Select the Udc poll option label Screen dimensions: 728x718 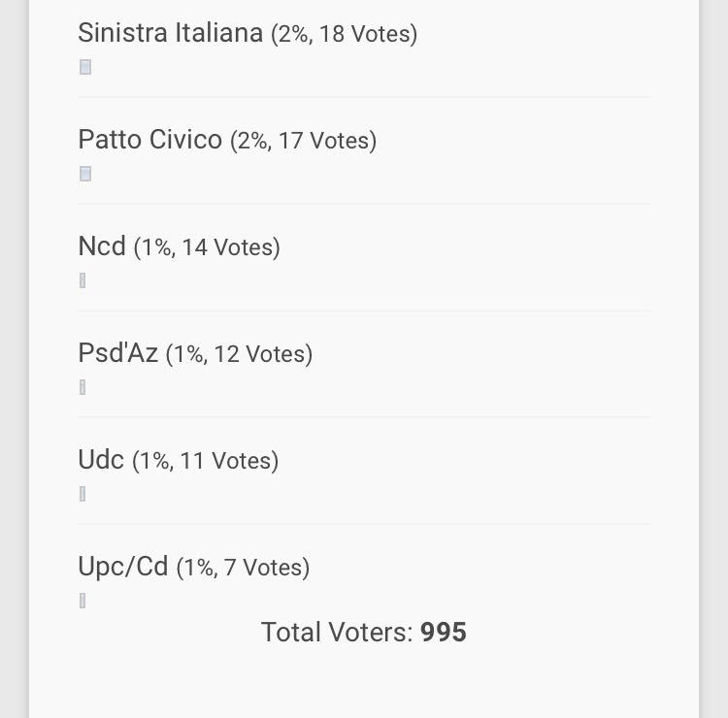click(x=101, y=460)
